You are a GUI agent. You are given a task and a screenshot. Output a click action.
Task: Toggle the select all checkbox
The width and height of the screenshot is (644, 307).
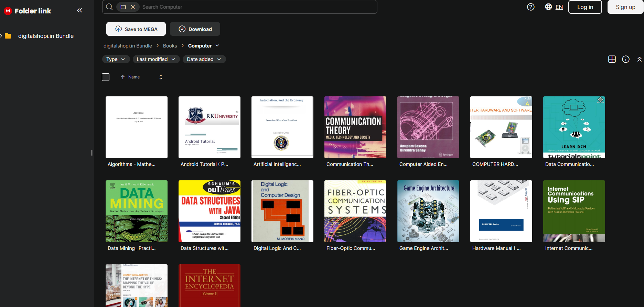(106, 77)
